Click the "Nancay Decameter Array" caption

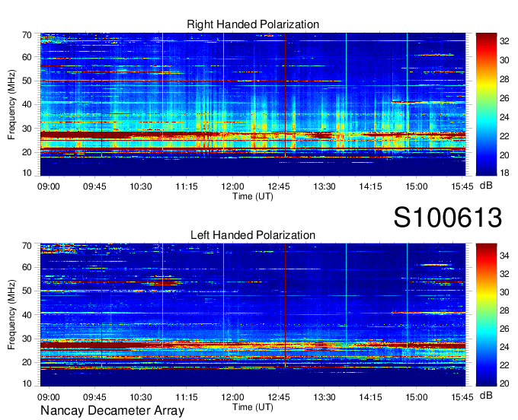[x=112, y=411]
